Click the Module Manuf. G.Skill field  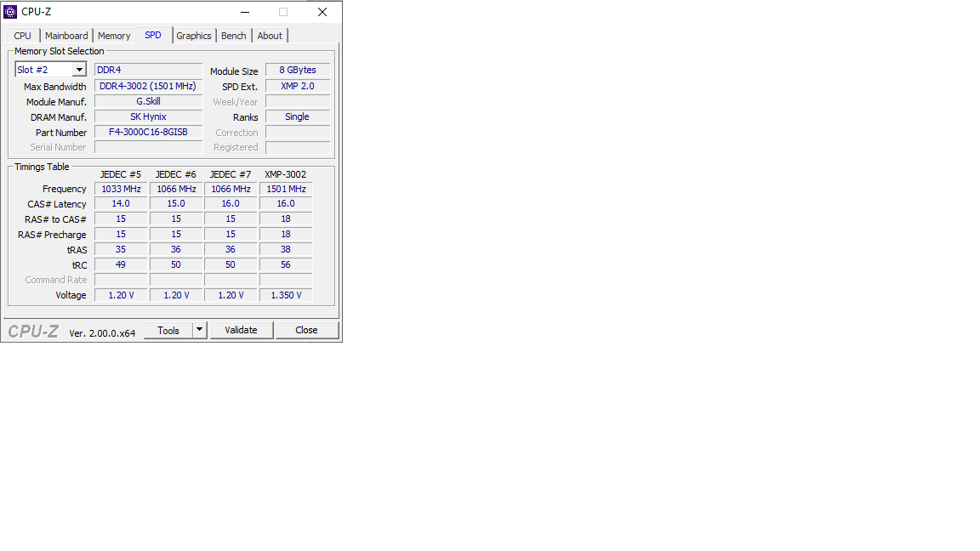[149, 101]
